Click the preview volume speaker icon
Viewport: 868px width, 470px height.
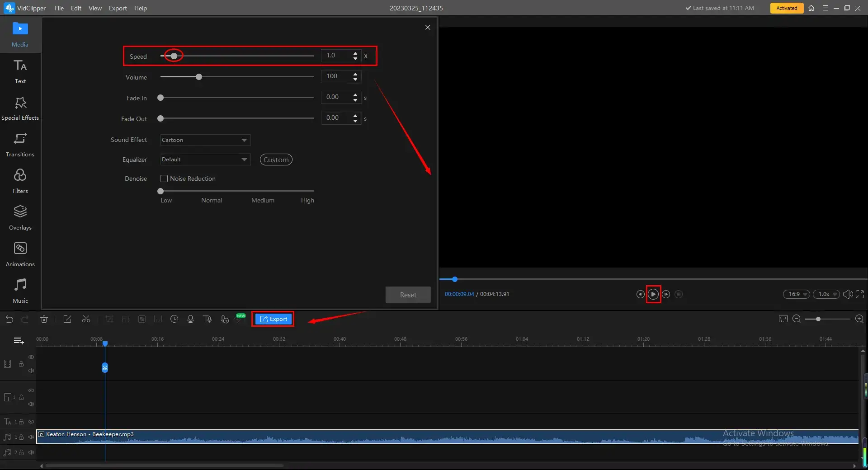(x=848, y=294)
